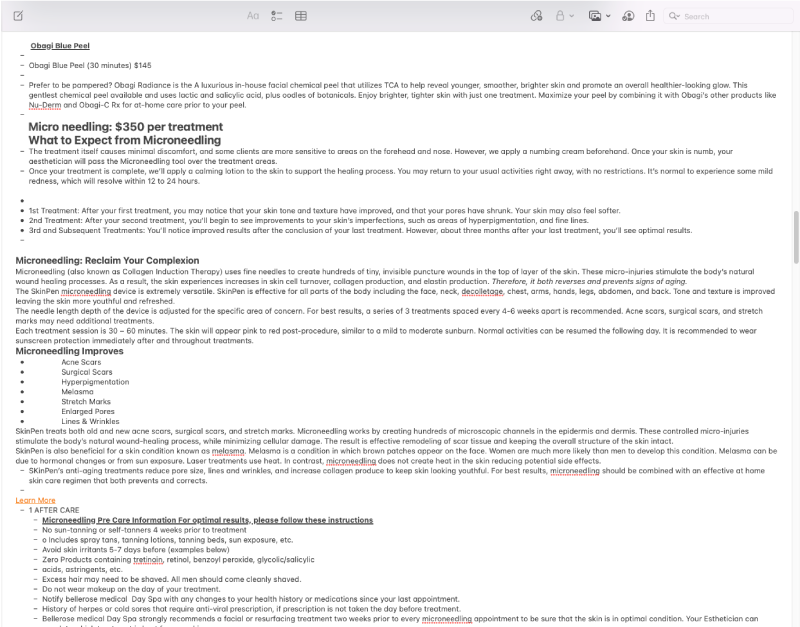Click 'Microneedling Pre Care Information' underlined heading
The width and height of the screenshot is (800, 627).
tap(207, 520)
